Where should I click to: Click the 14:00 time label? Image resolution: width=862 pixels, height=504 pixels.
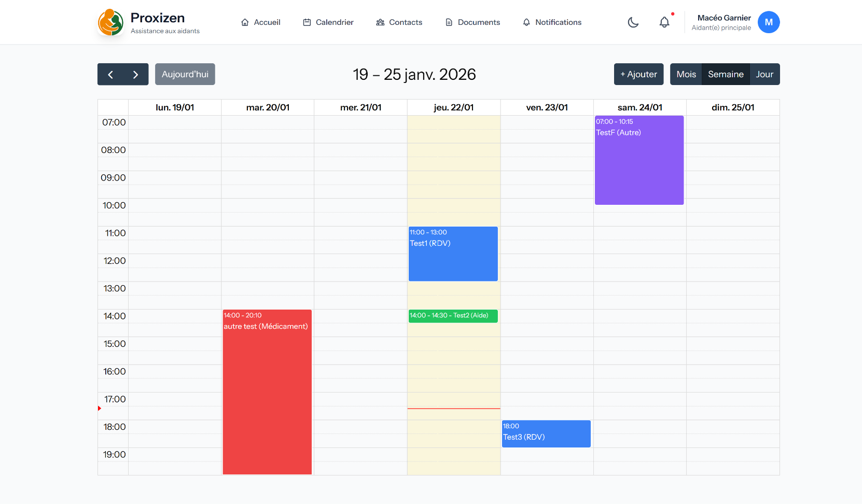coord(115,316)
